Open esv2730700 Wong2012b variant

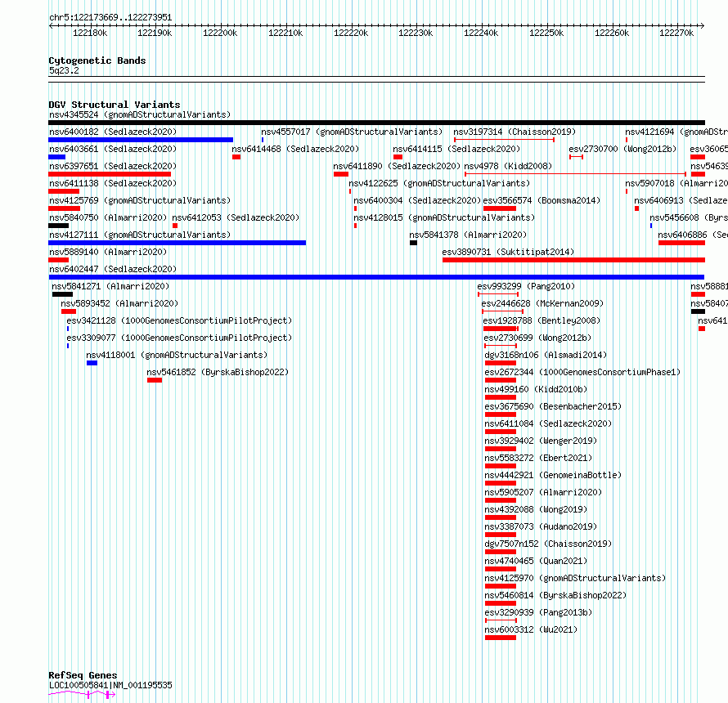pos(622,149)
